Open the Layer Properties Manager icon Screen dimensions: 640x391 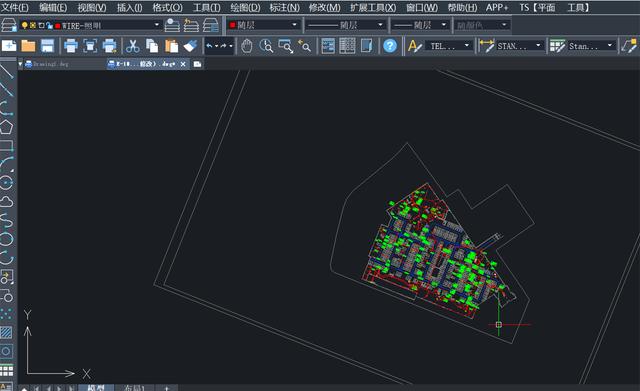point(9,25)
